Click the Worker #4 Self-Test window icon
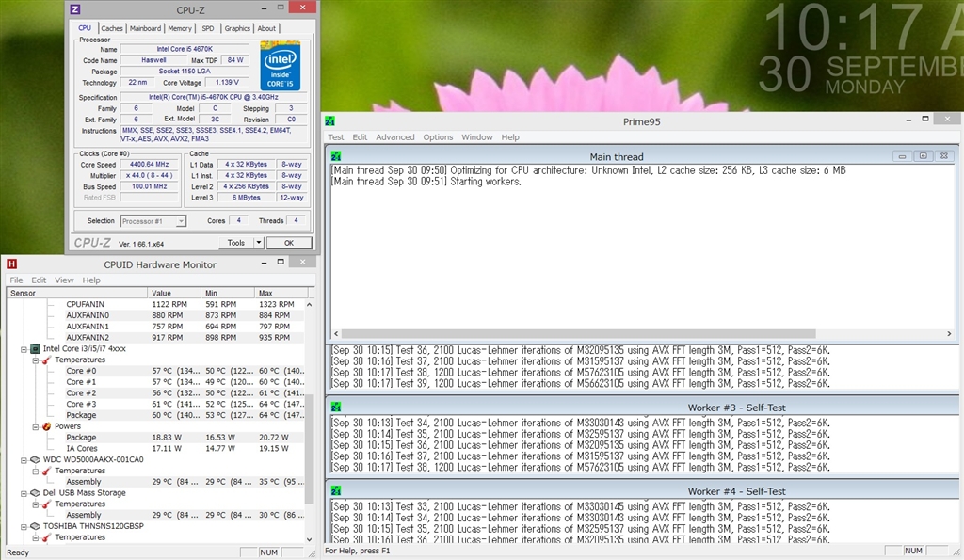The image size is (964, 560). point(336,491)
